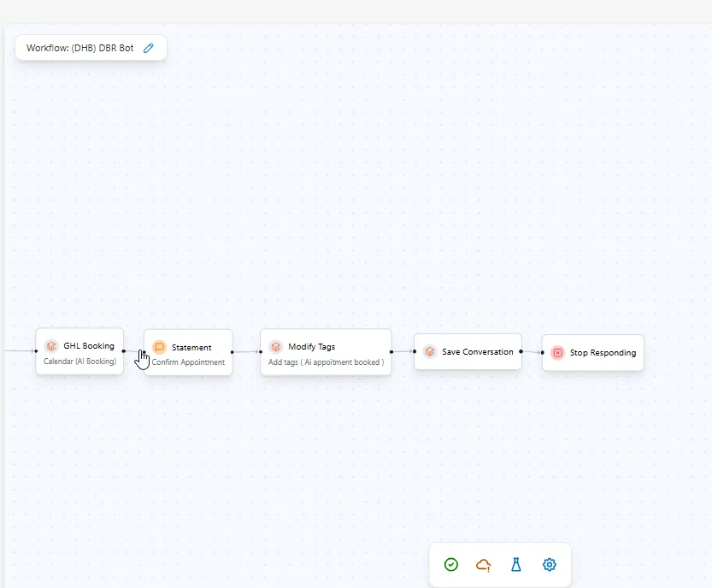Click the Save Conversation node icon
This screenshot has height=588, width=712.
(430, 351)
